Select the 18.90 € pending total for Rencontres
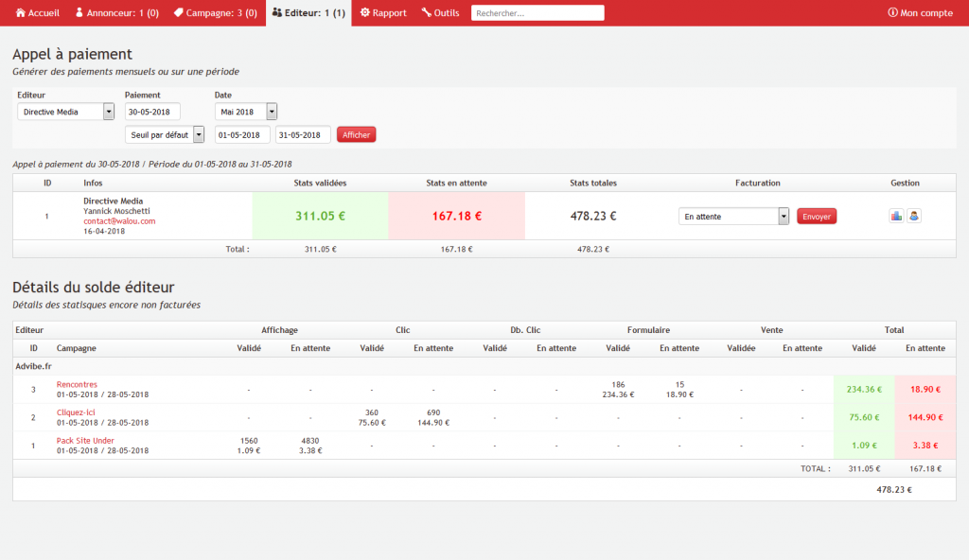 pyautogui.click(x=925, y=390)
